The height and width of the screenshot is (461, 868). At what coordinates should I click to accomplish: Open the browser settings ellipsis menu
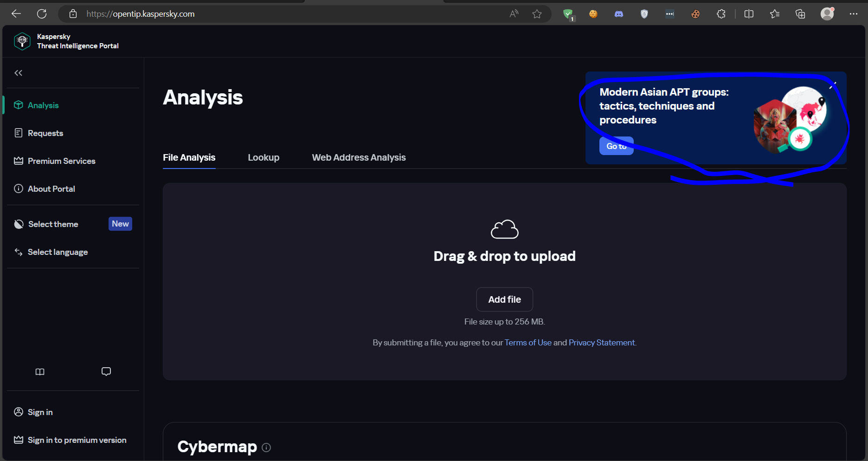coord(854,14)
